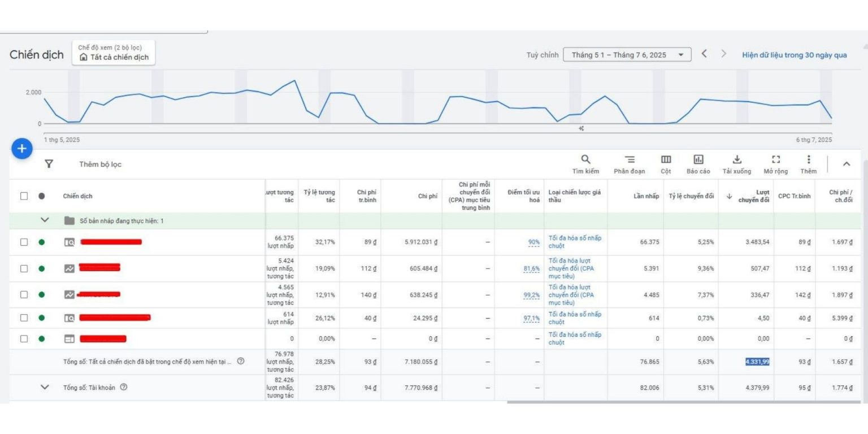Expand the draft folder row chevron

pyautogui.click(x=45, y=220)
